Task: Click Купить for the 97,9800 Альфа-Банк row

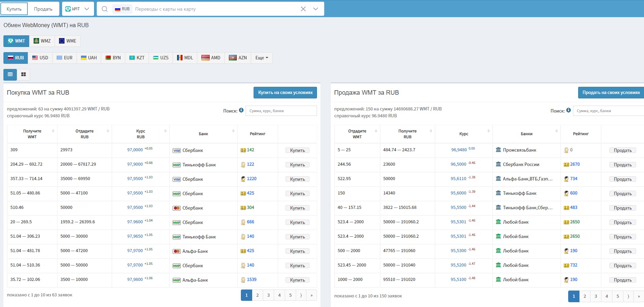Action: click(x=297, y=280)
